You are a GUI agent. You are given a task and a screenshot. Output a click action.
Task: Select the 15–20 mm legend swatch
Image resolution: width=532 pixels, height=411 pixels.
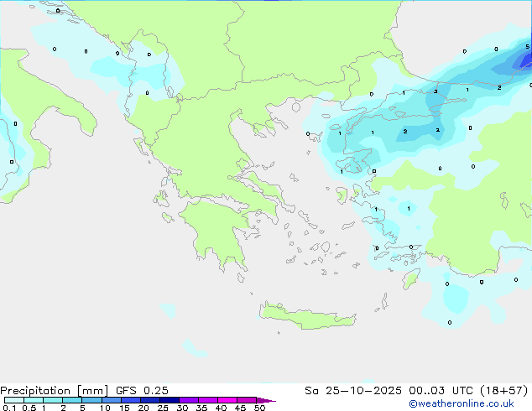pyautogui.click(x=130, y=400)
